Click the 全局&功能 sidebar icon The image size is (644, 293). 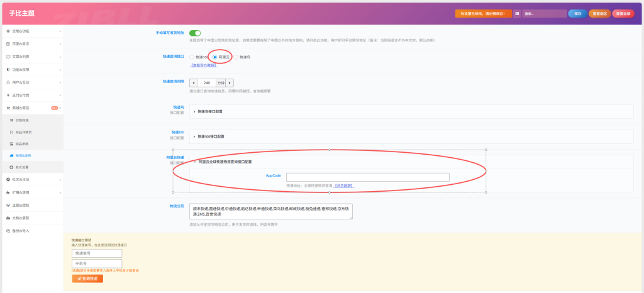click(x=8, y=31)
